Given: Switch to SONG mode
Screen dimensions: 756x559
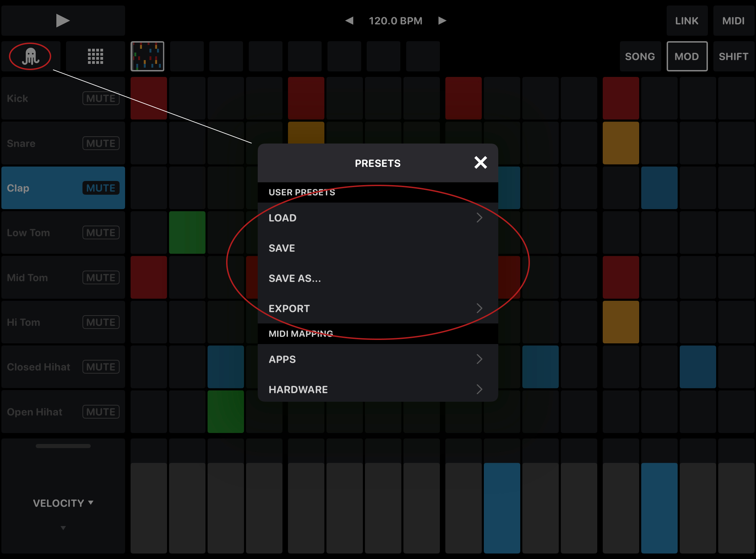Looking at the screenshot, I should tap(640, 56).
